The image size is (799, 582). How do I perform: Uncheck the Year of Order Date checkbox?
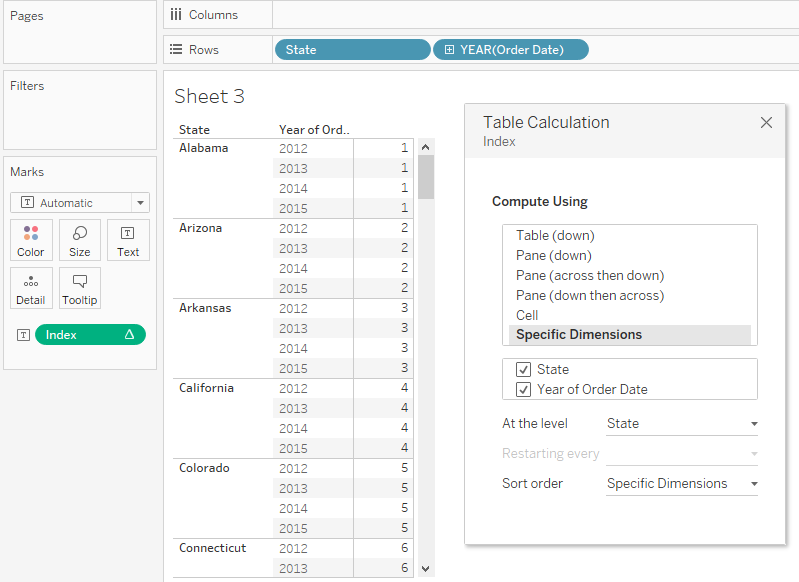point(523,389)
